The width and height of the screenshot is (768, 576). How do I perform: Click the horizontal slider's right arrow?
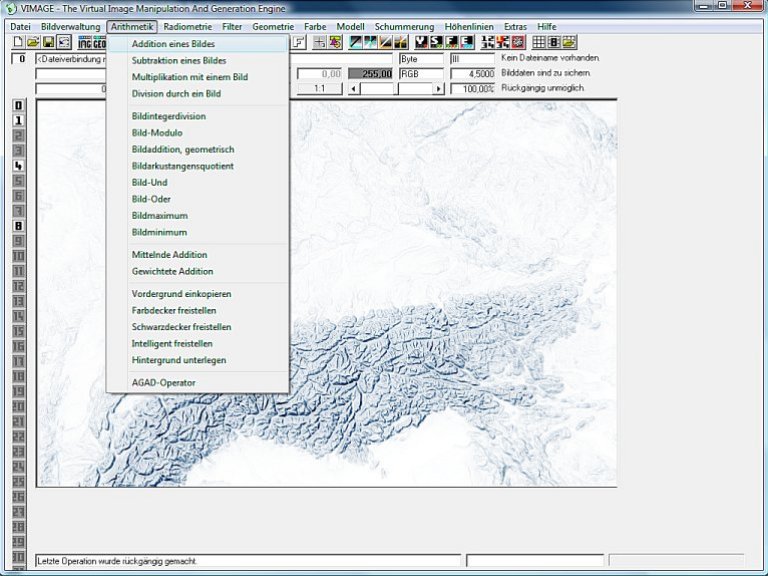click(x=438, y=89)
